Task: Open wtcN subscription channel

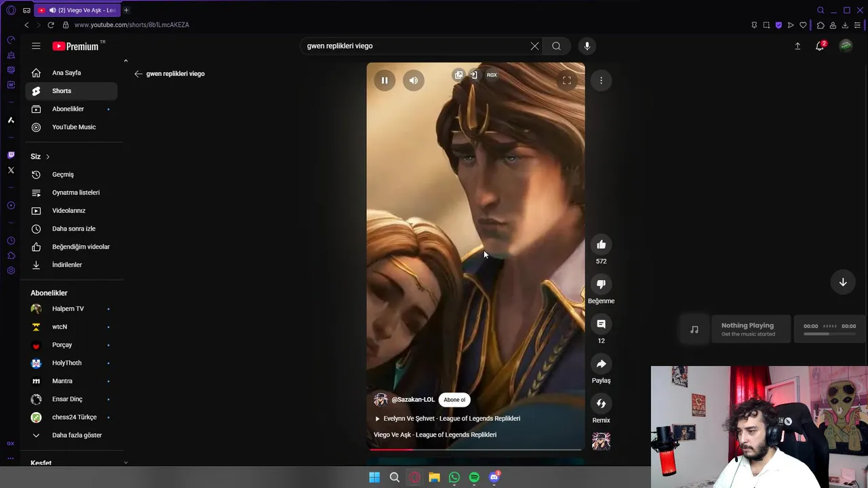Action: (x=71, y=327)
